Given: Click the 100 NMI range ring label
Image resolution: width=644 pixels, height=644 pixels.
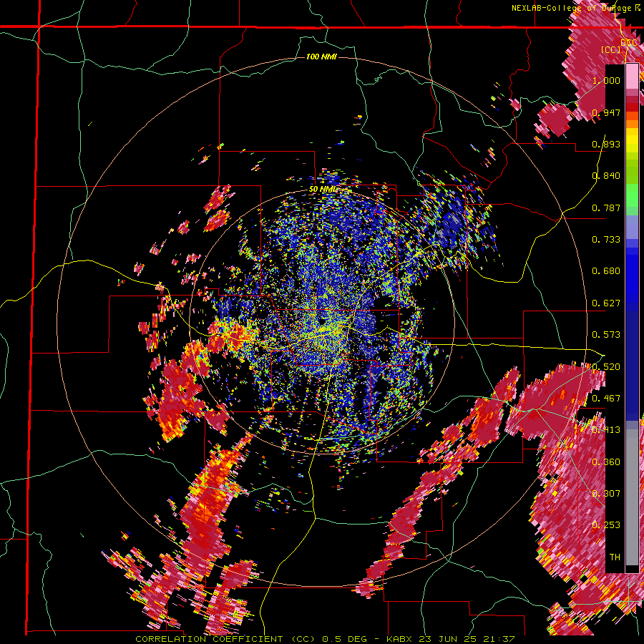Looking at the screenshot, I should 321,57.
